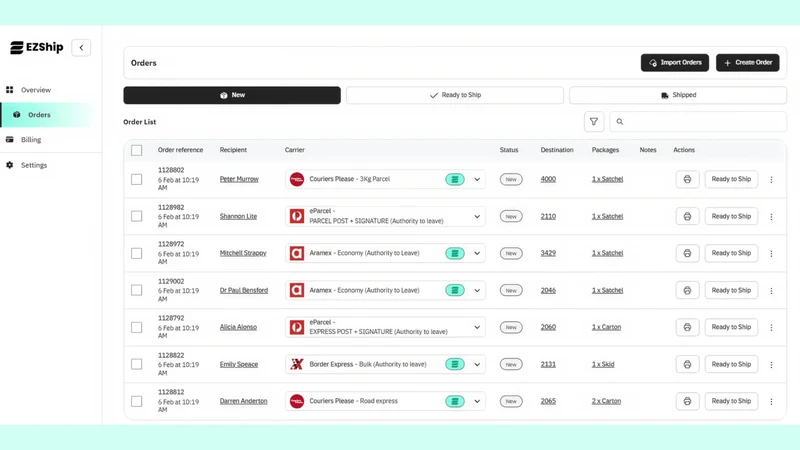
Task: Select the checkbox for order 1128822
Action: pyautogui.click(x=137, y=364)
